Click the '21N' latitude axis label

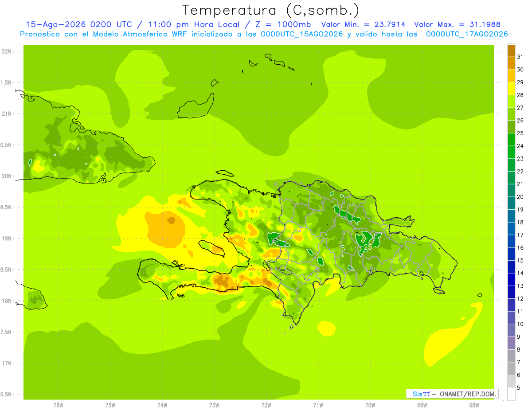pos(7,114)
